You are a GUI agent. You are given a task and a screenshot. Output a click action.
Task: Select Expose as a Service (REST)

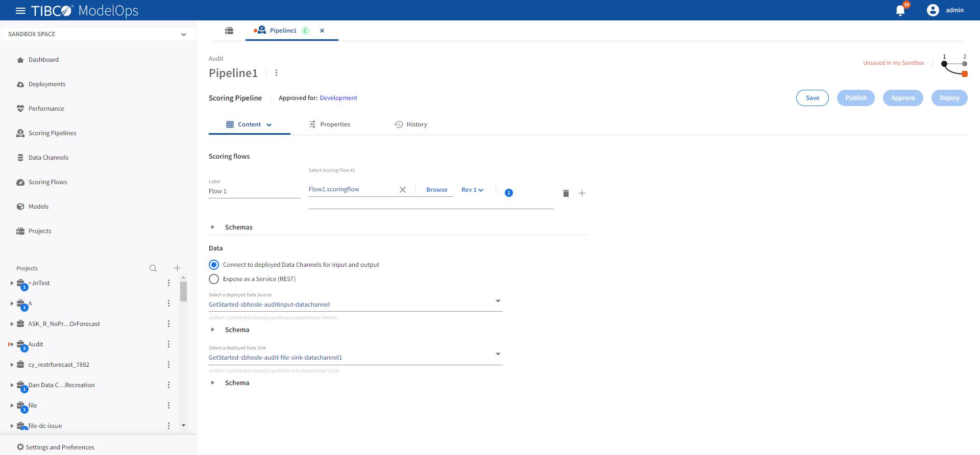click(x=214, y=279)
